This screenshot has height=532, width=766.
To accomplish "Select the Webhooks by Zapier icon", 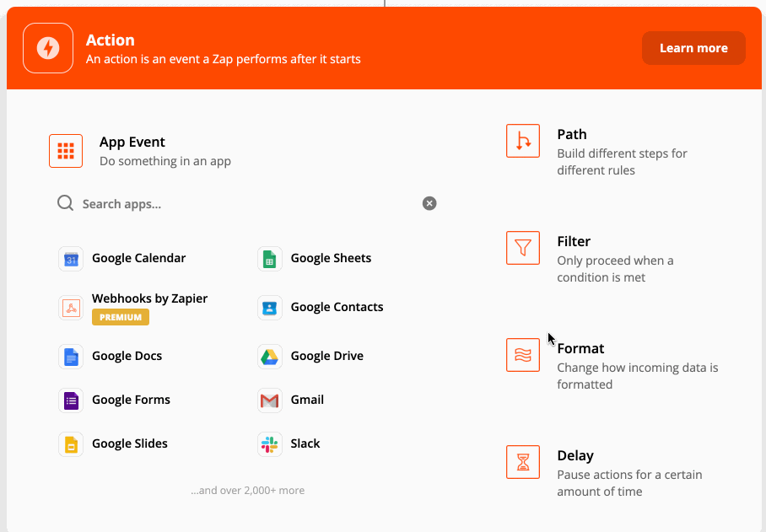I will pyautogui.click(x=71, y=308).
